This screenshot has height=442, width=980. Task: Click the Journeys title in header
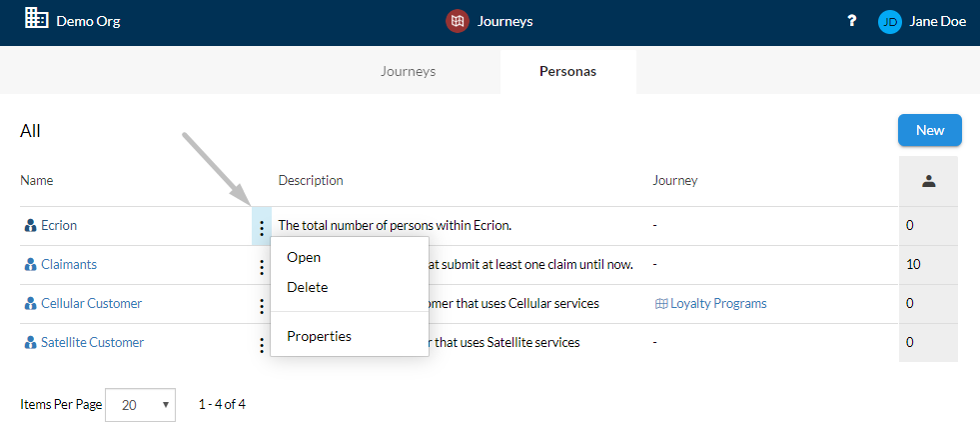[x=505, y=22]
